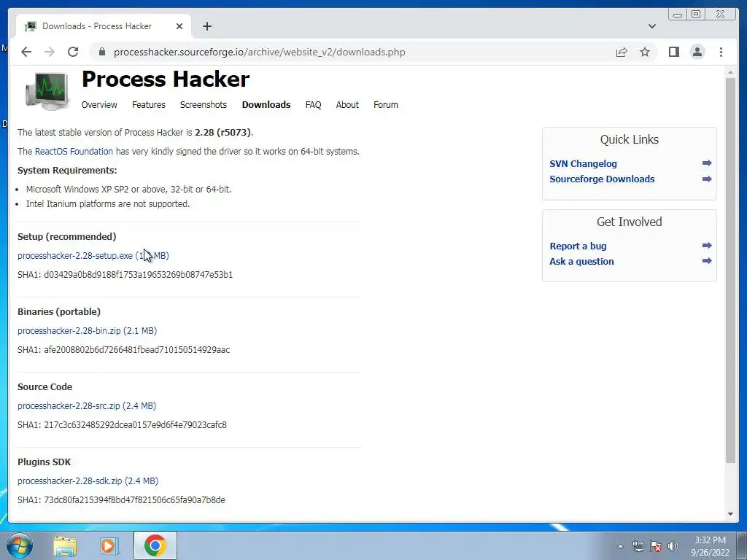Open the Windows Start menu
747x560 pixels.
(x=20, y=545)
